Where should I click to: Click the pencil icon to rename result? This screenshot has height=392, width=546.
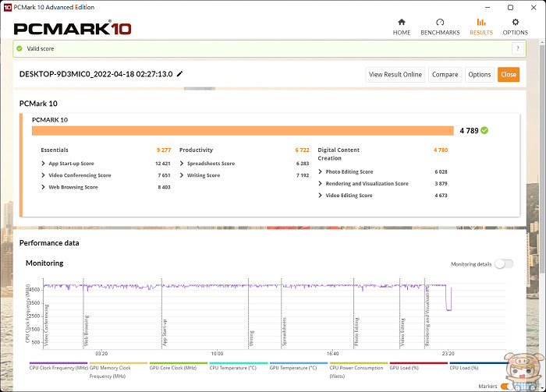(x=179, y=74)
